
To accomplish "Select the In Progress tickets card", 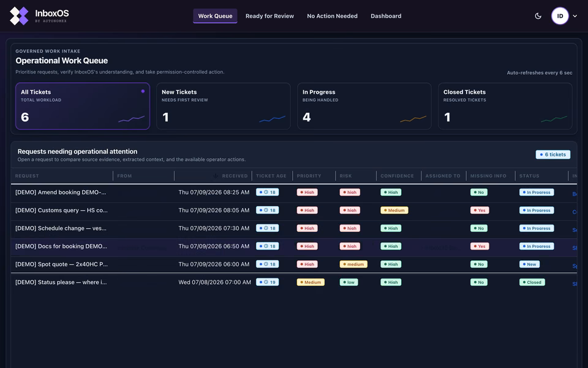I will tap(364, 106).
